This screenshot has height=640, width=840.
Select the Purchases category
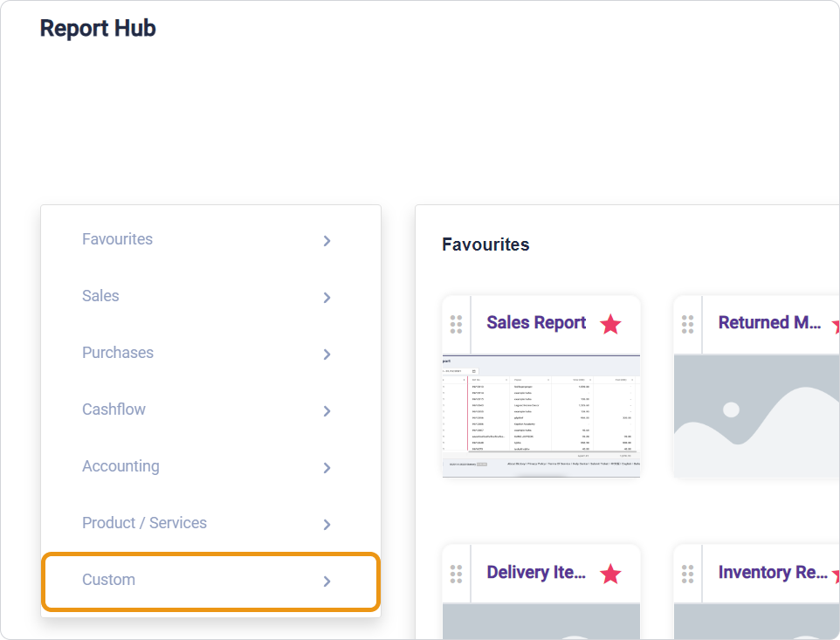pyautogui.click(x=210, y=353)
